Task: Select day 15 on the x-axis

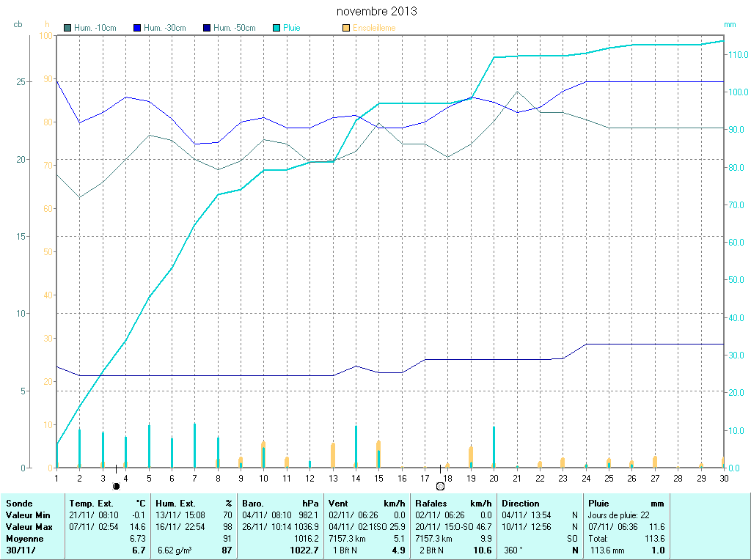Action: 378,478
